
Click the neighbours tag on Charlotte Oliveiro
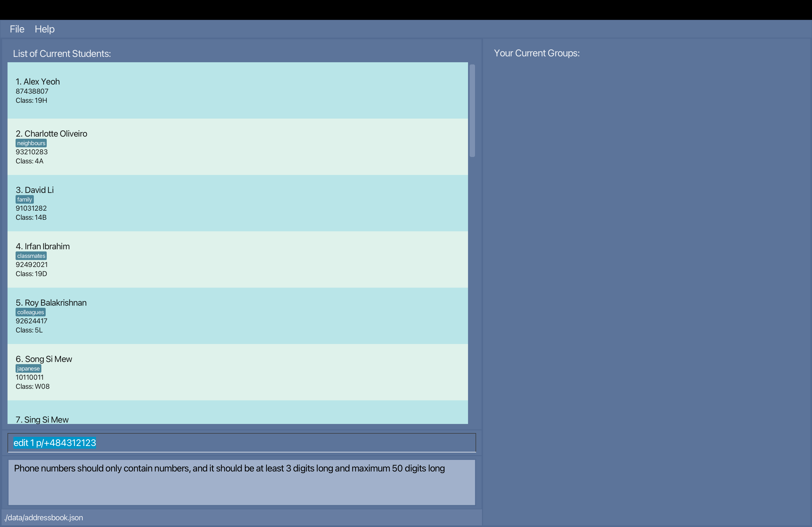31,143
